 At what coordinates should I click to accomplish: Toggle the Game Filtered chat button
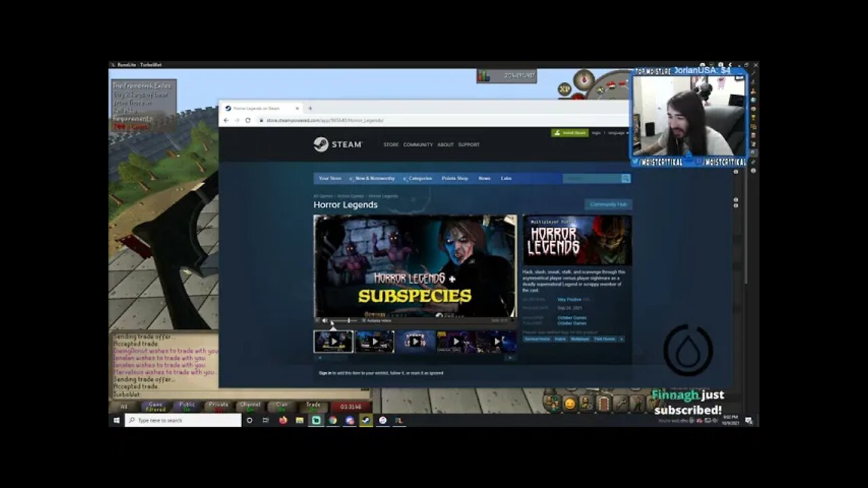click(155, 407)
